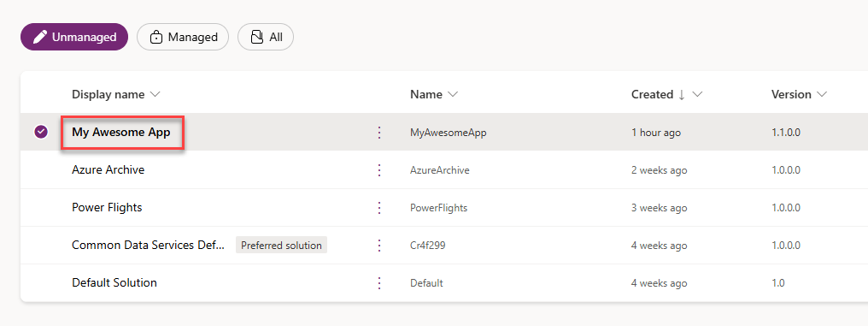Click the '1 hour ago' created cell

click(656, 133)
